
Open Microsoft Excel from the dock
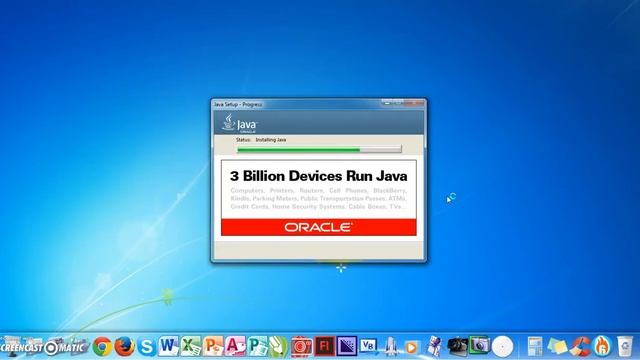click(191, 346)
